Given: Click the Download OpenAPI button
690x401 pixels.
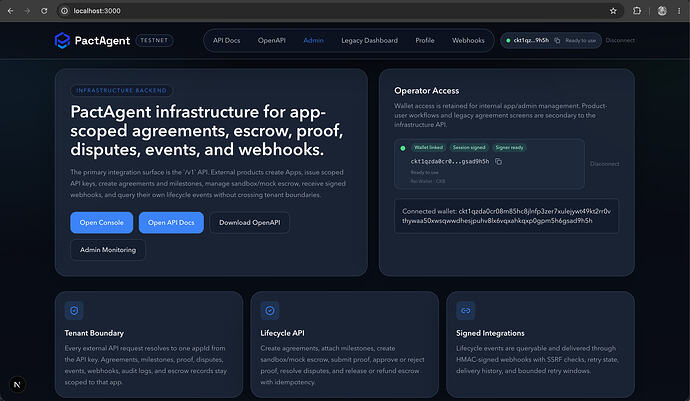Looking at the screenshot, I should pyautogui.click(x=250, y=223).
